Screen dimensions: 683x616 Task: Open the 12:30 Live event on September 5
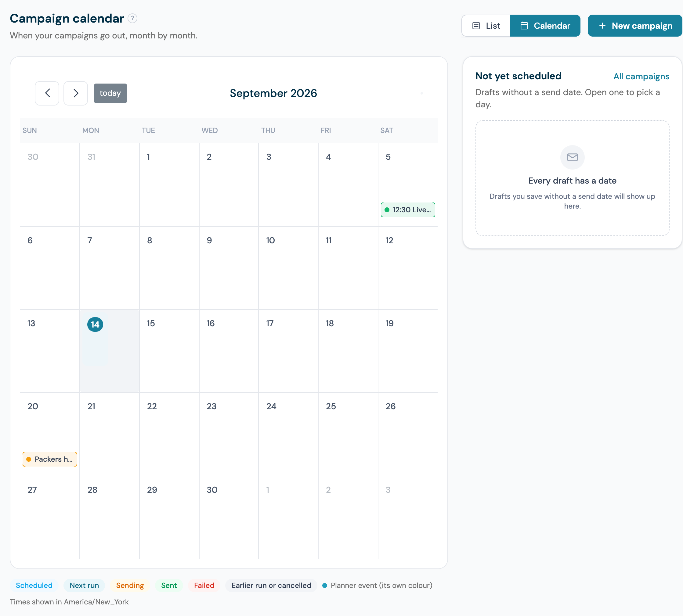tap(408, 210)
